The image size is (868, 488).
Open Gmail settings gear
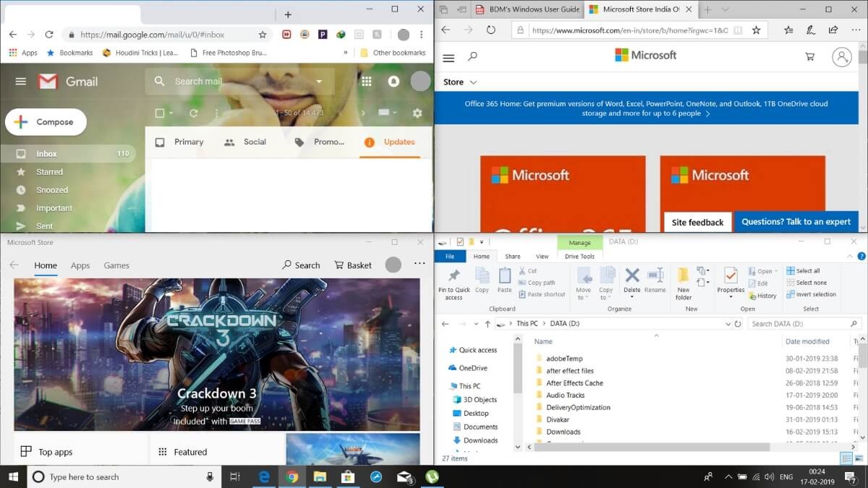pos(417,113)
